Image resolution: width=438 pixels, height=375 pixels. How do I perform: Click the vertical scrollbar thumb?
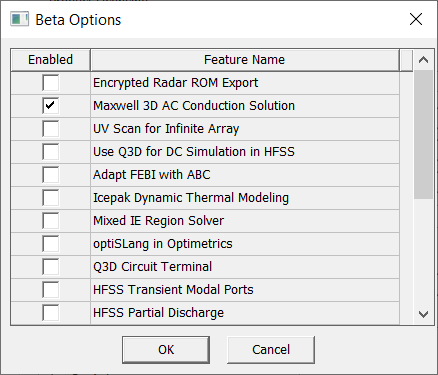click(423, 135)
